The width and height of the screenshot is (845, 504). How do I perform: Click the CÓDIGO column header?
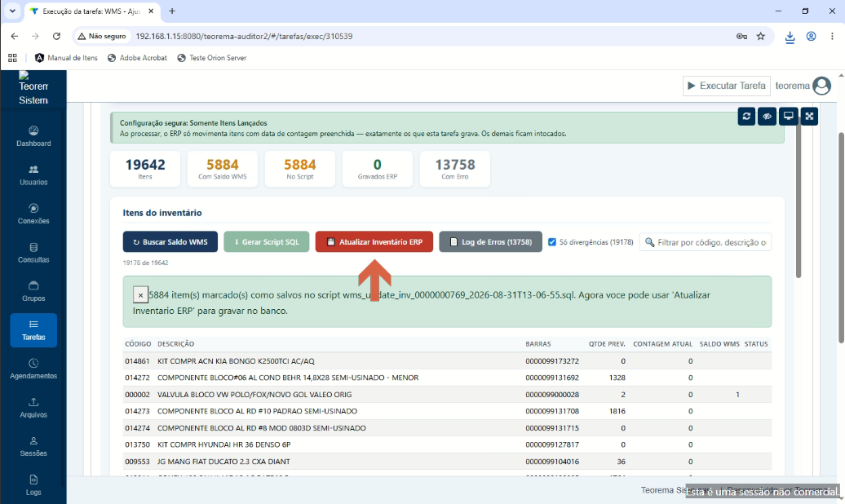coord(138,344)
